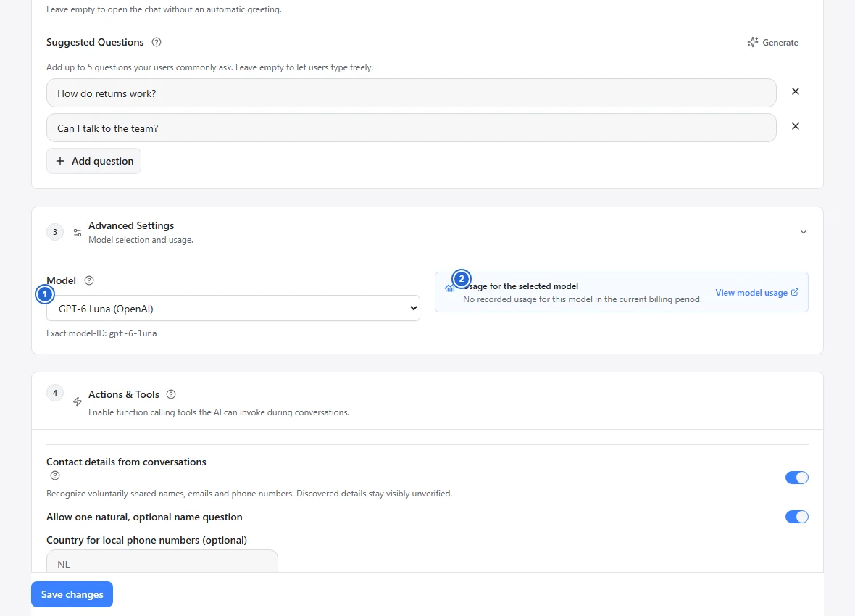Viewport: 855px width, 616px height.
Task: Open help for Contact details from conversations
Action: pyautogui.click(x=55, y=476)
